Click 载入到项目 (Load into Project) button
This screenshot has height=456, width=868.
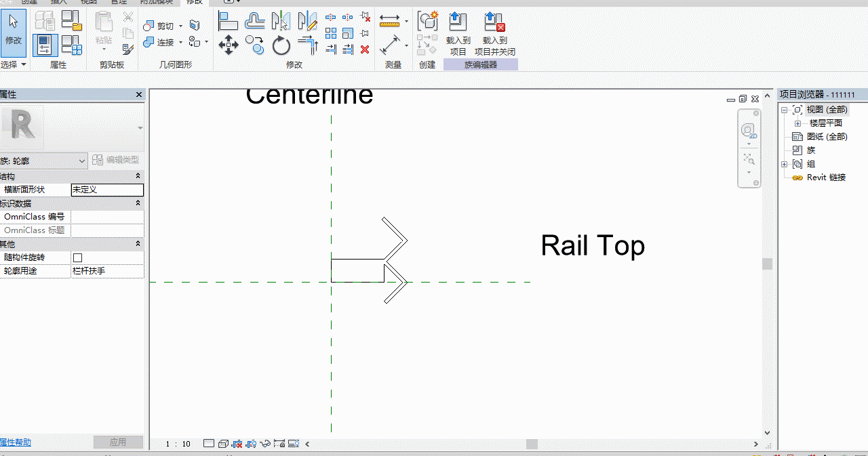[x=458, y=34]
